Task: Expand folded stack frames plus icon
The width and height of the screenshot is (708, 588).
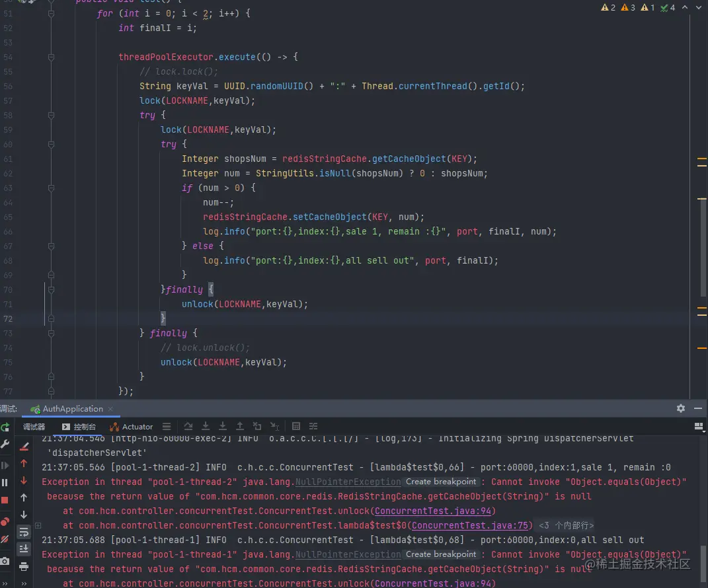Action: coord(38,525)
